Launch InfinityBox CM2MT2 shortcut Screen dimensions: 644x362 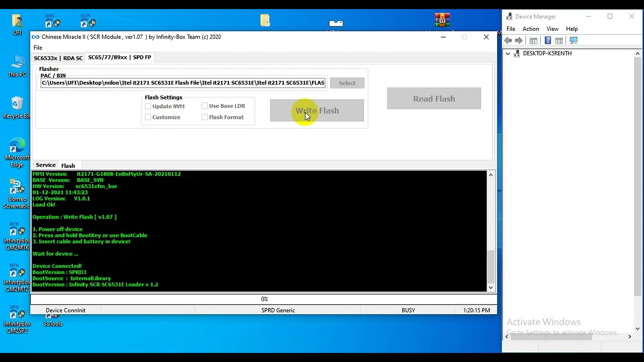click(17, 277)
